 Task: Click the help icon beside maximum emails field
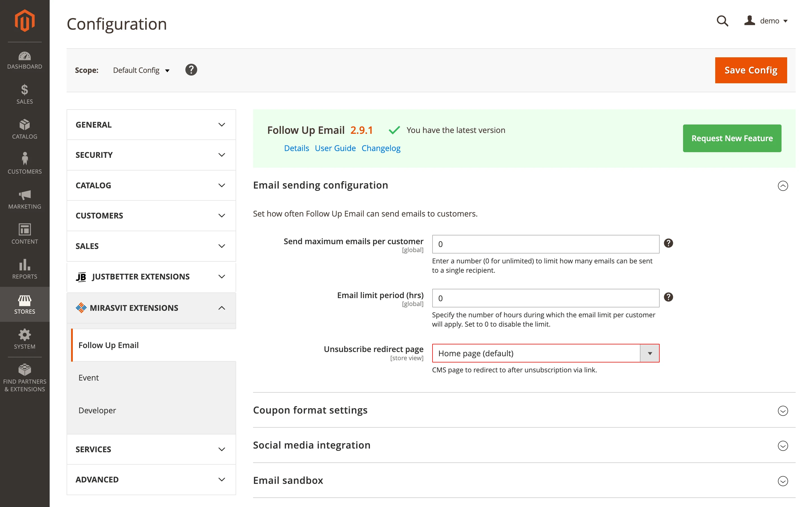pyautogui.click(x=669, y=243)
